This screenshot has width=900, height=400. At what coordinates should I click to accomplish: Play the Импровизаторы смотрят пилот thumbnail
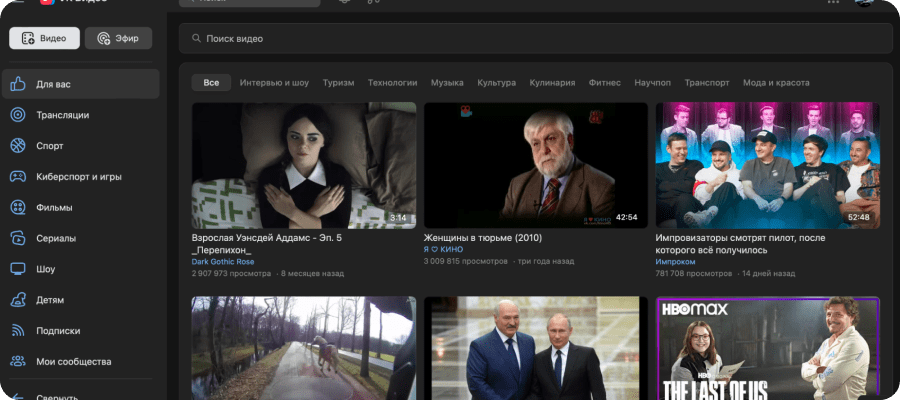(767, 165)
